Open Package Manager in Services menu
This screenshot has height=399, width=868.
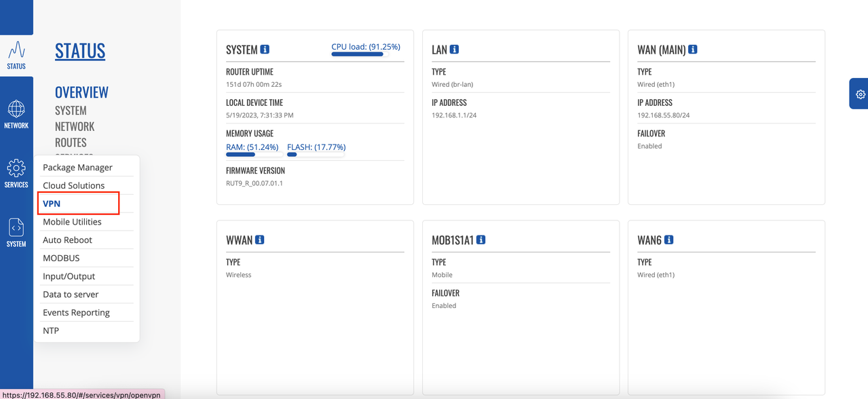pyautogui.click(x=77, y=168)
